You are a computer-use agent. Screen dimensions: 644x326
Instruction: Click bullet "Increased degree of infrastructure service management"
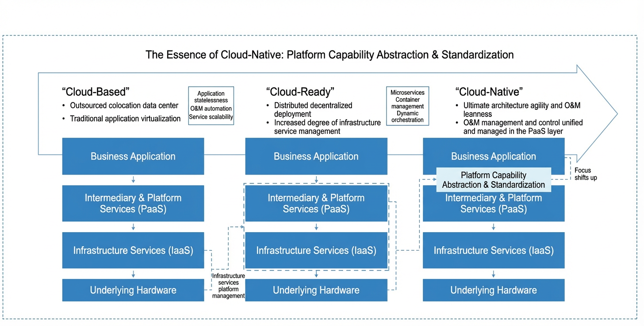tap(327, 127)
